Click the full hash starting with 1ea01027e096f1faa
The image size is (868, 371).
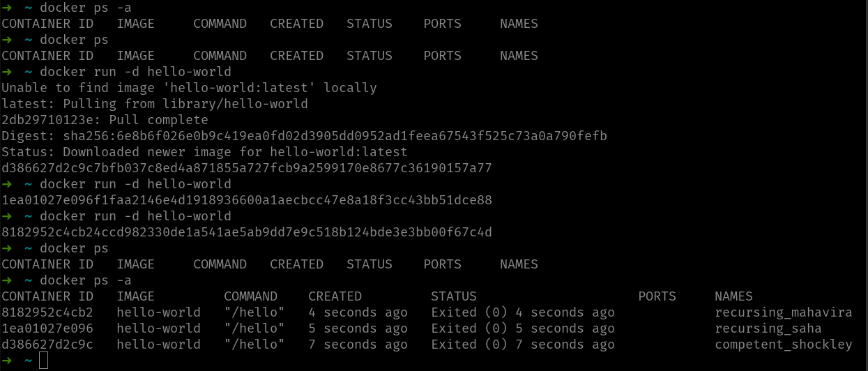pyautogui.click(x=247, y=200)
